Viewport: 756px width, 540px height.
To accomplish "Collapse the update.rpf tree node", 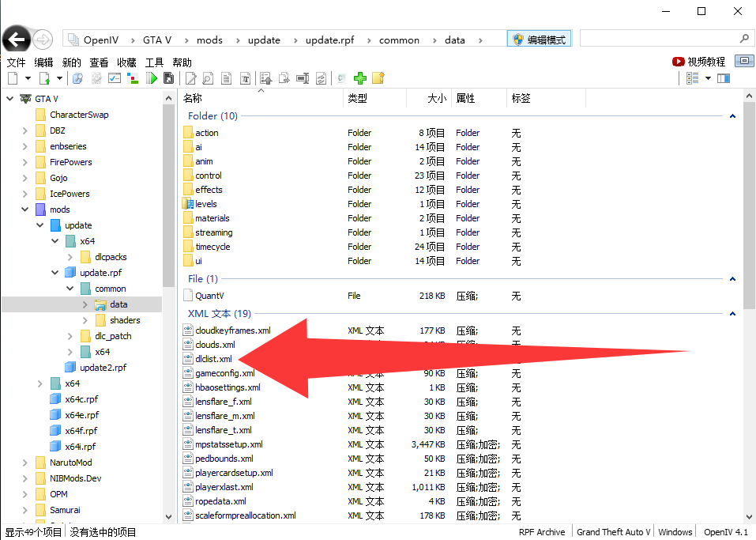I will pyautogui.click(x=55, y=273).
